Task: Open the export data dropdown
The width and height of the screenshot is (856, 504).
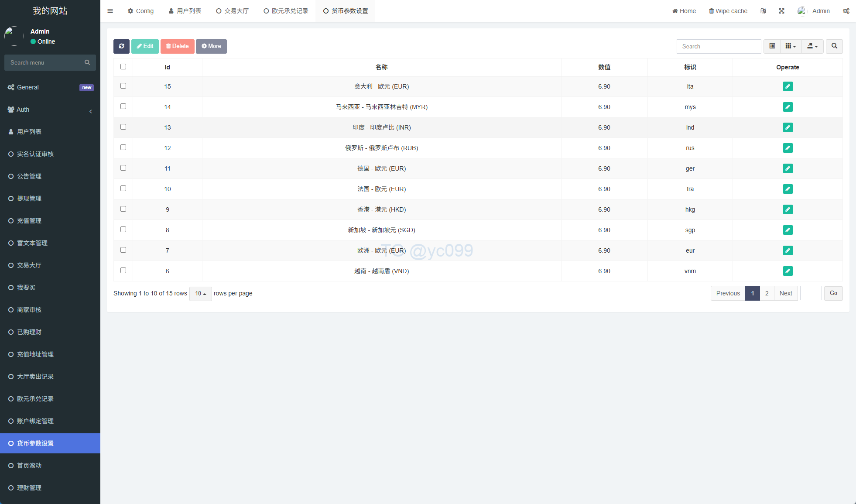Action: point(812,46)
